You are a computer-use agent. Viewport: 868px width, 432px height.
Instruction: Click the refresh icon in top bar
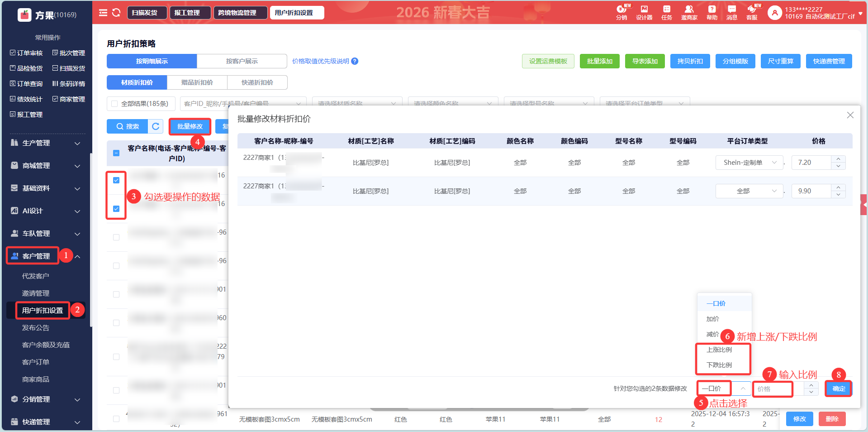(x=116, y=13)
